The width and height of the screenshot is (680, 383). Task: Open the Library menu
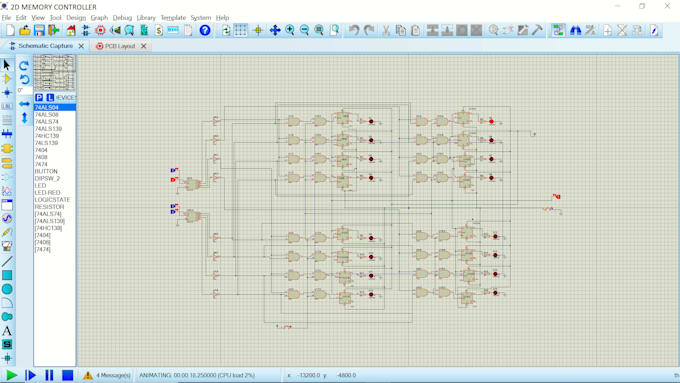click(146, 18)
